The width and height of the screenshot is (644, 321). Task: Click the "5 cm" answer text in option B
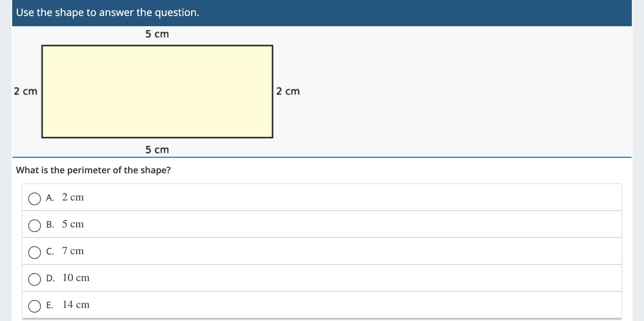pos(73,224)
